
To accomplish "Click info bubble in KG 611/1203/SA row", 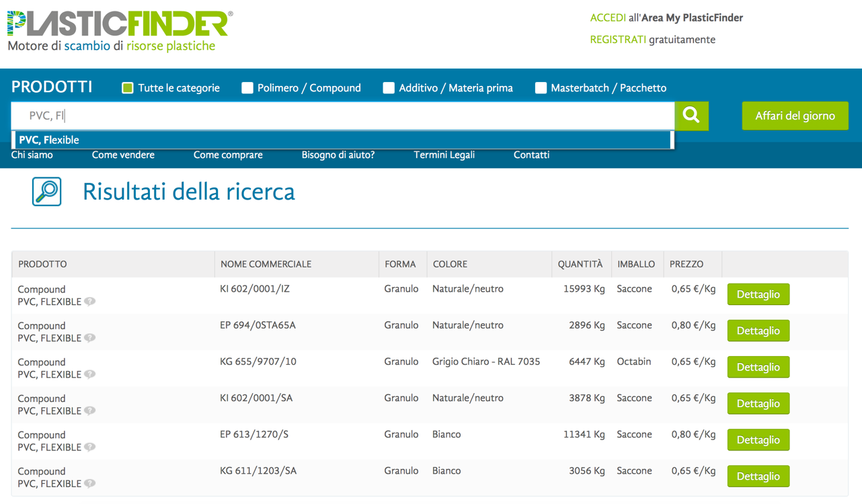I will pos(89,483).
